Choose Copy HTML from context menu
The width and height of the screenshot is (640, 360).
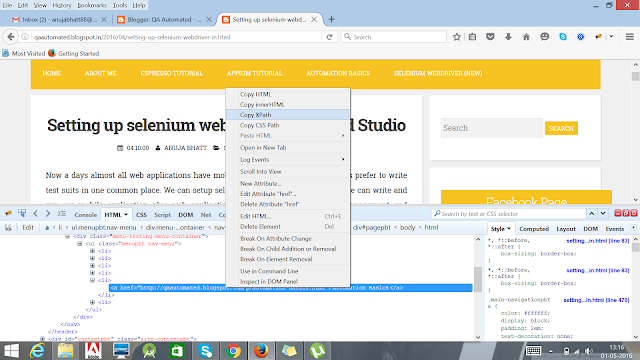point(288,94)
